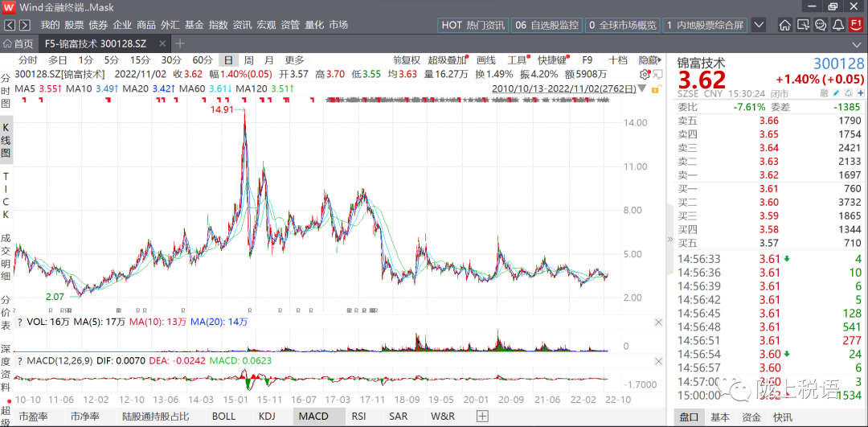
Task: Open the 债券 menu
Action: pos(98,25)
